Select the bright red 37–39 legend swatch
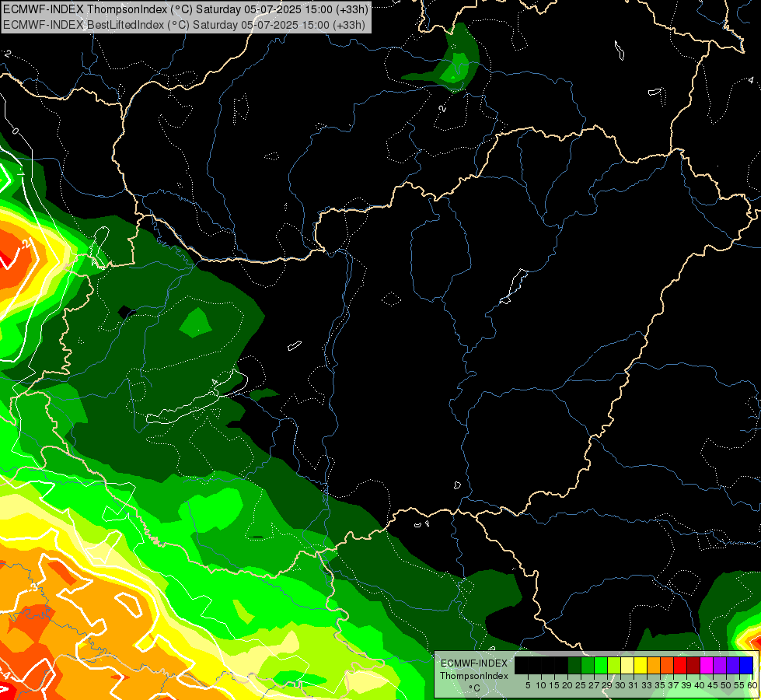Image resolution: width=761 pixels, height=700 pixels. [680, 665]
